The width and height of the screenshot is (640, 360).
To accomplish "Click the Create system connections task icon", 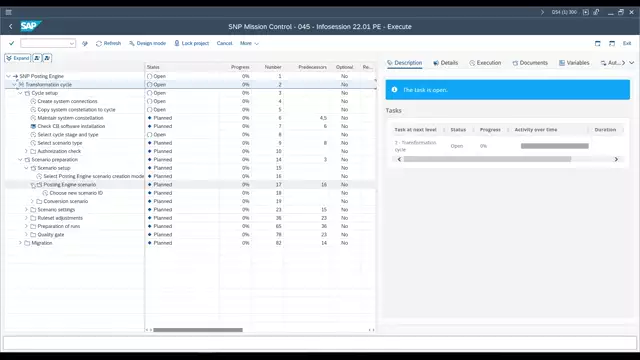I will coord(33,101).
